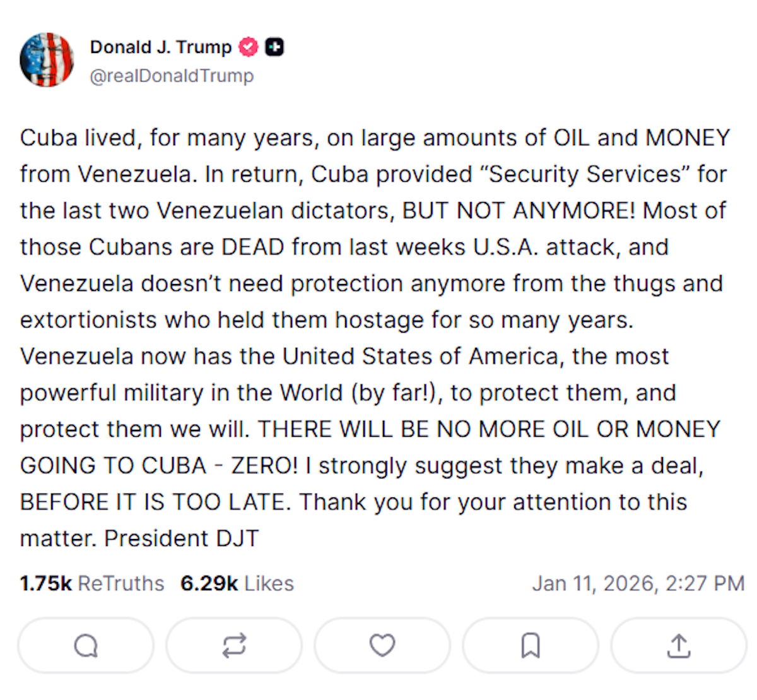Click the Donald J. Trump display name
Image resolution: width=757 pixels, height=700 pixels.
(x=161, y=47)
